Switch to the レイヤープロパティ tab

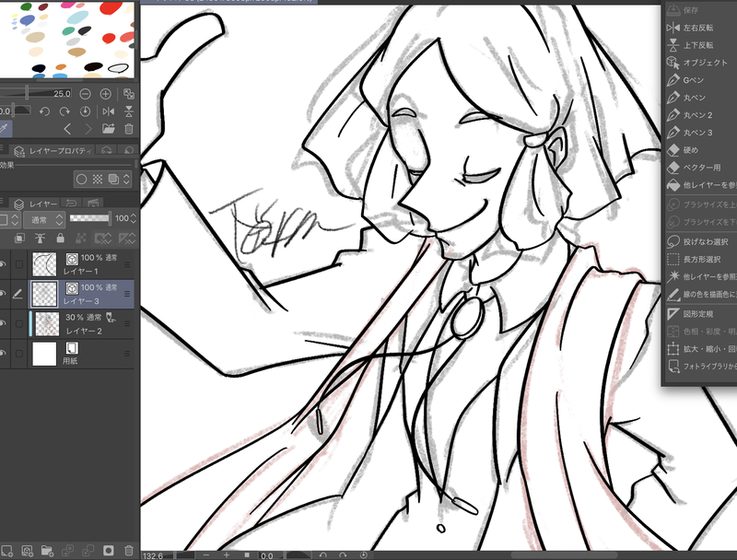coord(53,151)
